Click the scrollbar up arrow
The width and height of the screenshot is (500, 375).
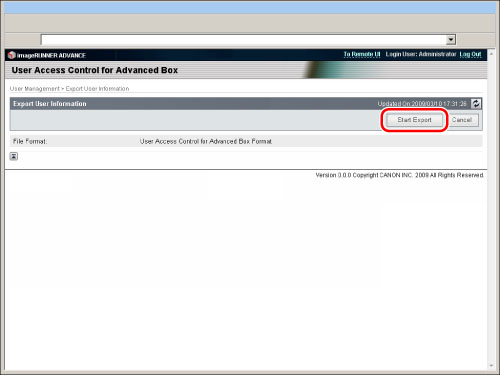[491, 54]
